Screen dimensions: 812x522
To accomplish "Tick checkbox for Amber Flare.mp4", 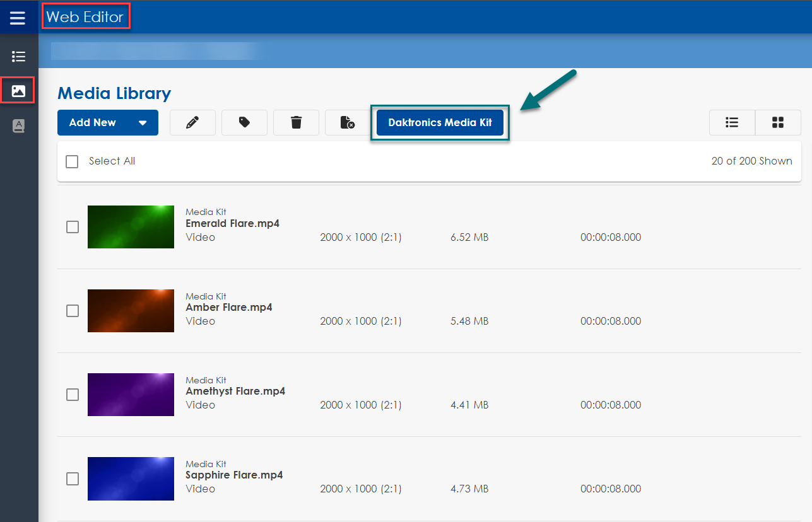I will point(73,311).
